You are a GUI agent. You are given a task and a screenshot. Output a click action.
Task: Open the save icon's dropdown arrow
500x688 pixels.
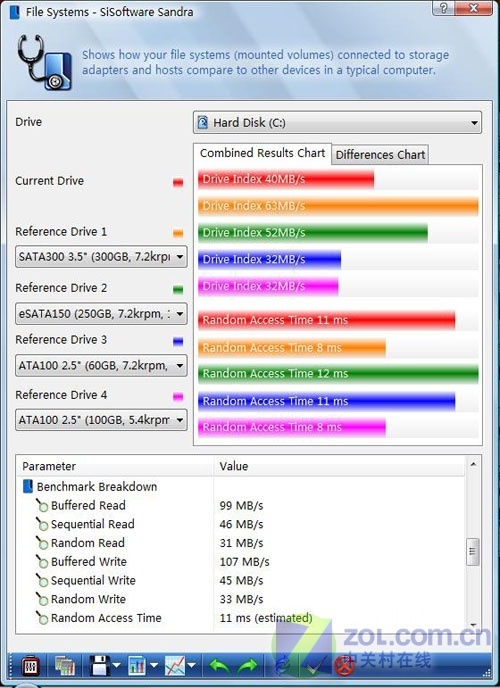point(116,666)
